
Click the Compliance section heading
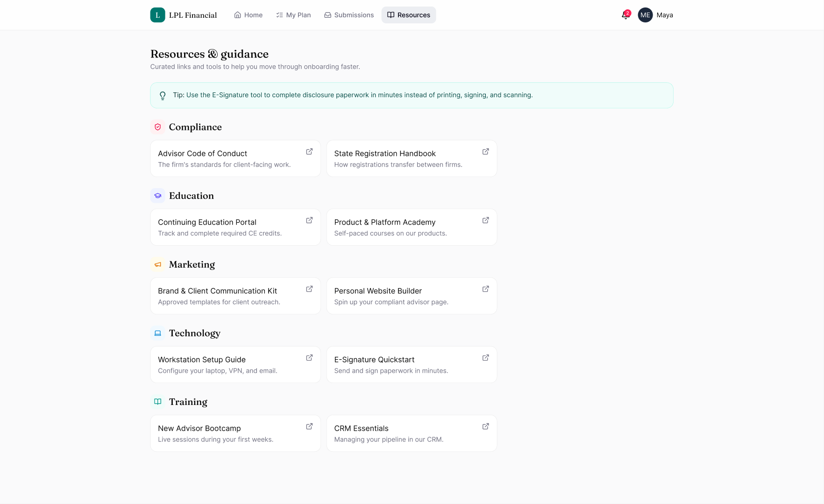point(195,127)
